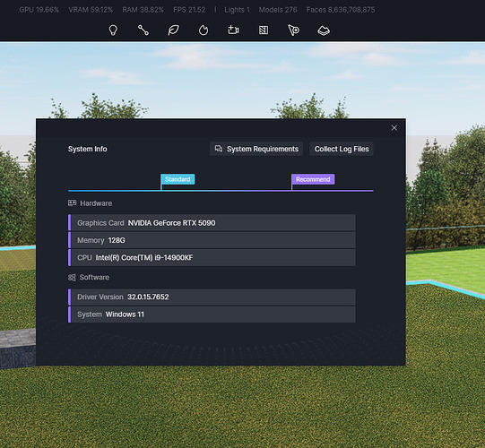Click the VRAM usage indicator

pos(91,10)
